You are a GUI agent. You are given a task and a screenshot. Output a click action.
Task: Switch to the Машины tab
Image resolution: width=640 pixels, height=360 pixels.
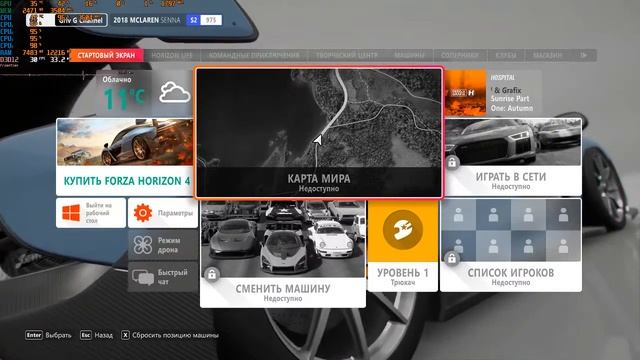coord(409,56)
